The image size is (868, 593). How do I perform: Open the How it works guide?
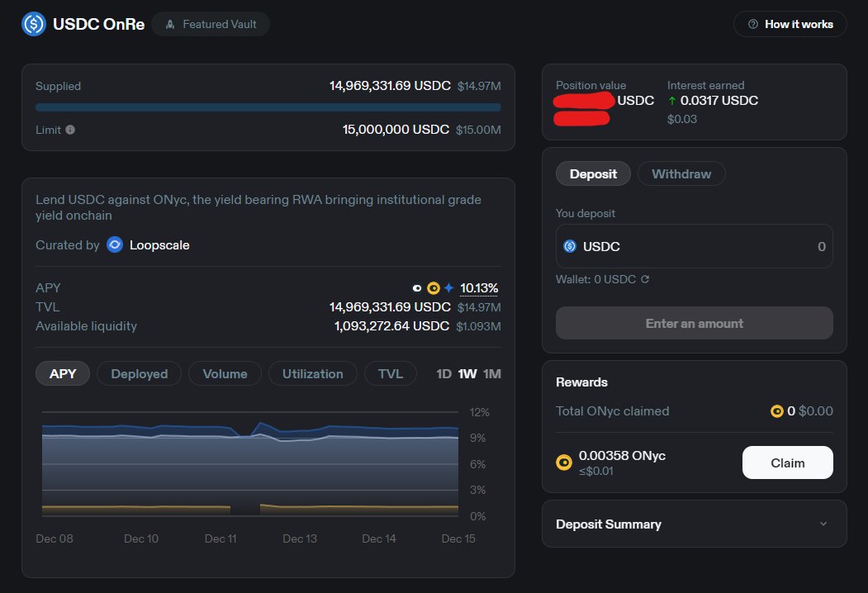(790, 24)
